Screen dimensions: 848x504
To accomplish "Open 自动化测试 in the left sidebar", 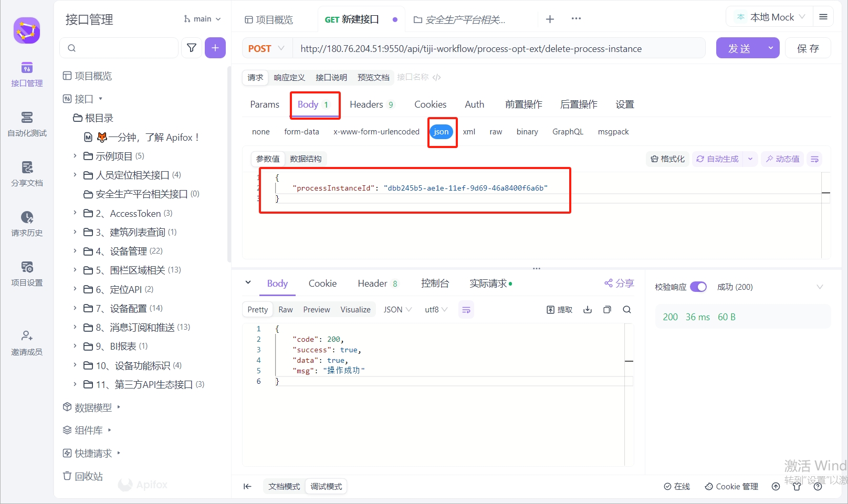I will point(27,124).
